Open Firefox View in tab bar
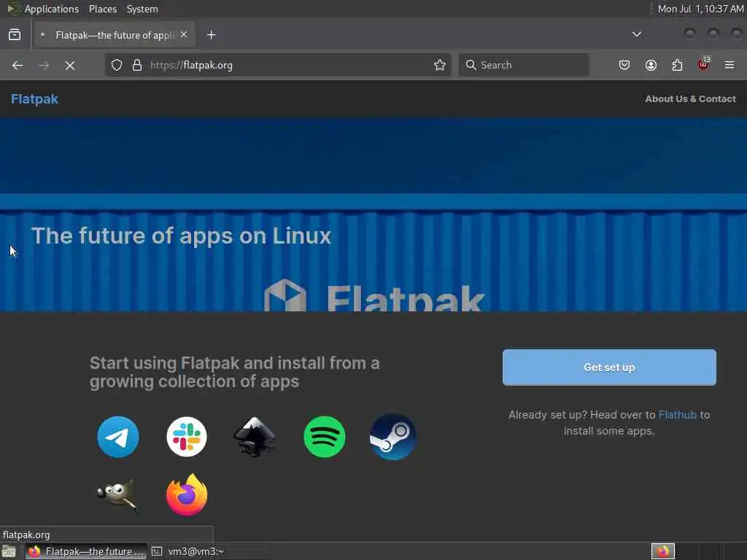 (x=15, y=35)
